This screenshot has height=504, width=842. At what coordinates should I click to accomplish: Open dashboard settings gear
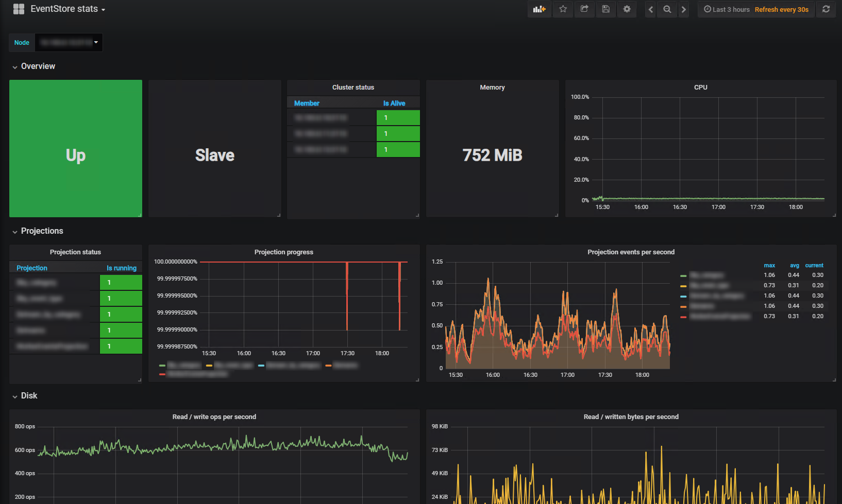click(627, 9)
